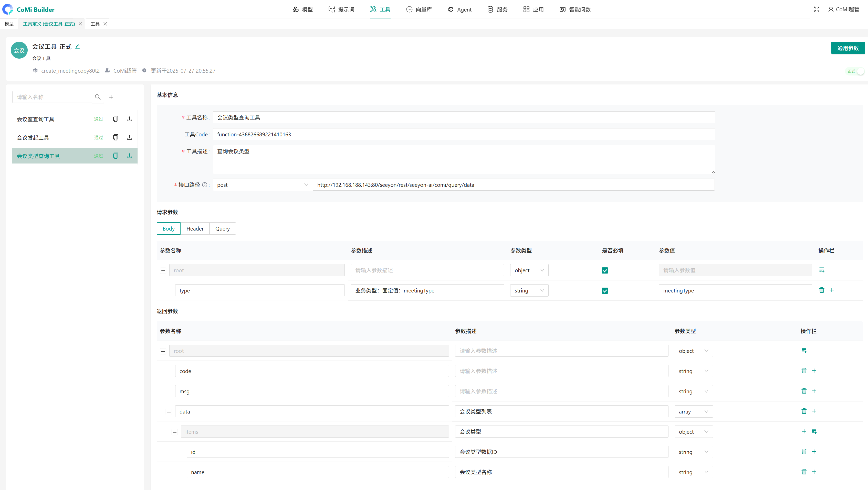
Task: Open request root object type dropdown
Action: point(529,270)
